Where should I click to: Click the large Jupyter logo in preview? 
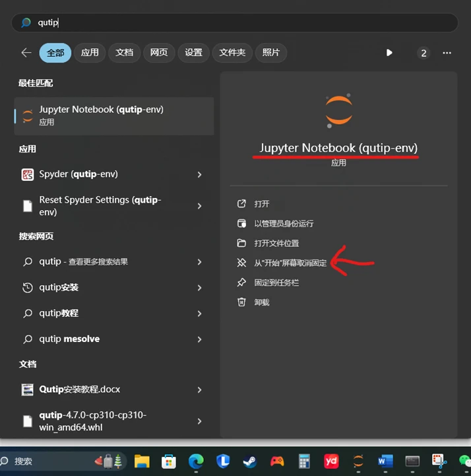338,110
